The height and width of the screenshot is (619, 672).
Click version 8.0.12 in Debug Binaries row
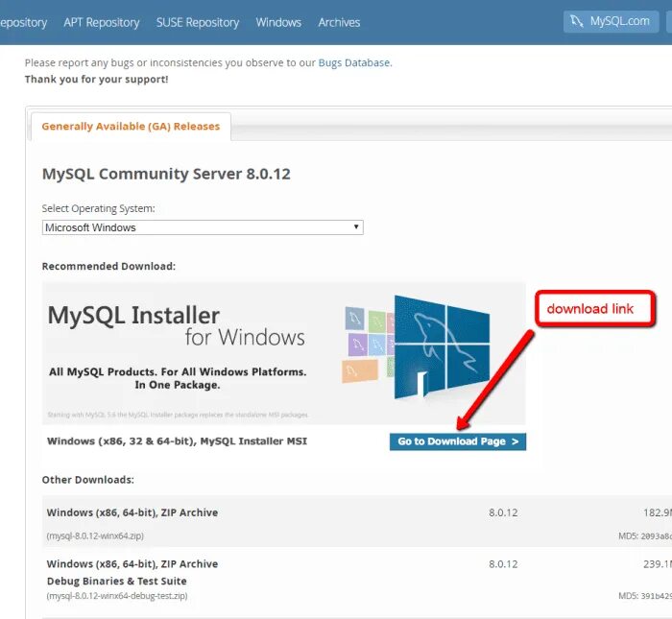[503, 564]
